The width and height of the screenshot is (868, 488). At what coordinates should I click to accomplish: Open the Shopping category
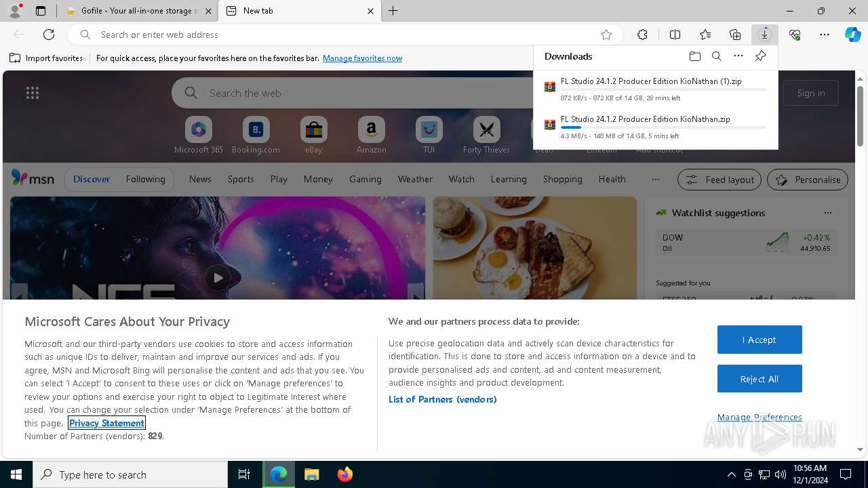coord(563,179)
